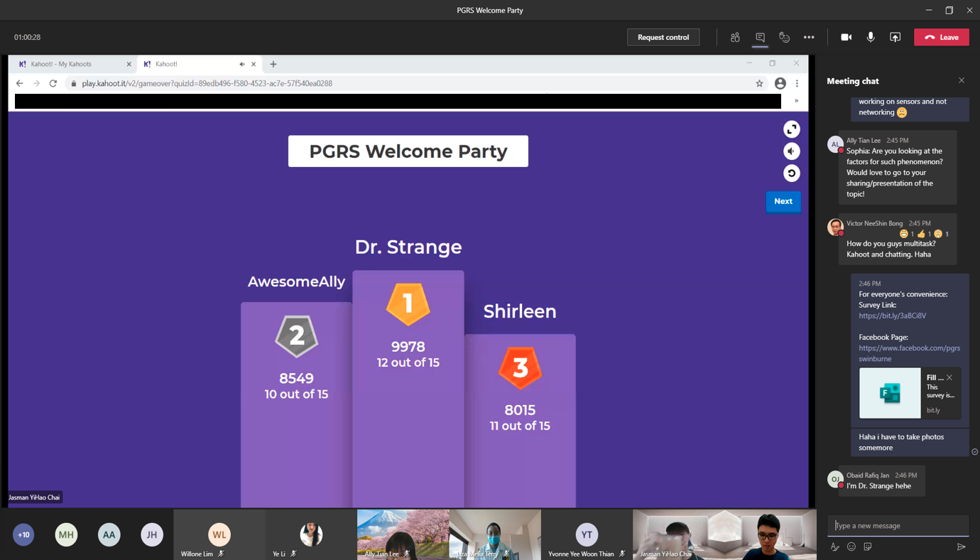This screenshot has height=560, width=980.
Task: Click the blue Next button in Kahoot
Action: [x=783, y=201]
